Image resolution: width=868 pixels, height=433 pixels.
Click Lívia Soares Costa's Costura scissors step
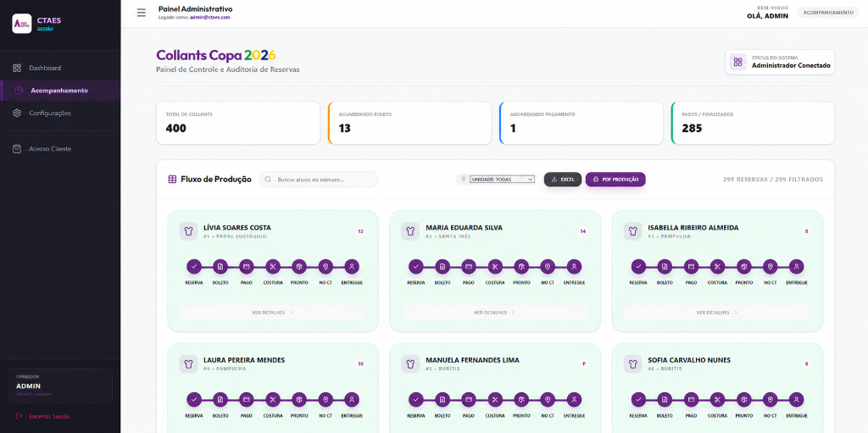pos(273,267)
